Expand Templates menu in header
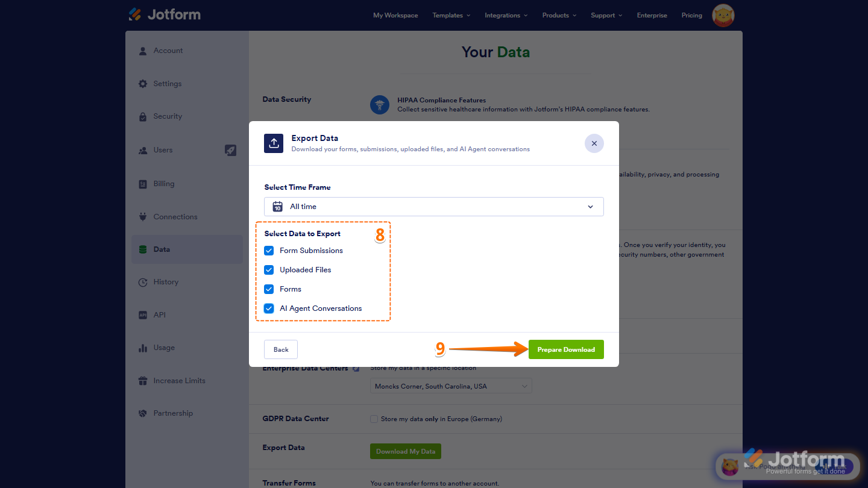 coord(451,15)
